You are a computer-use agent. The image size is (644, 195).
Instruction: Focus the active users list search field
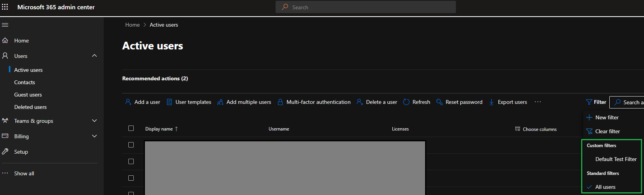[x=627, y=102]
